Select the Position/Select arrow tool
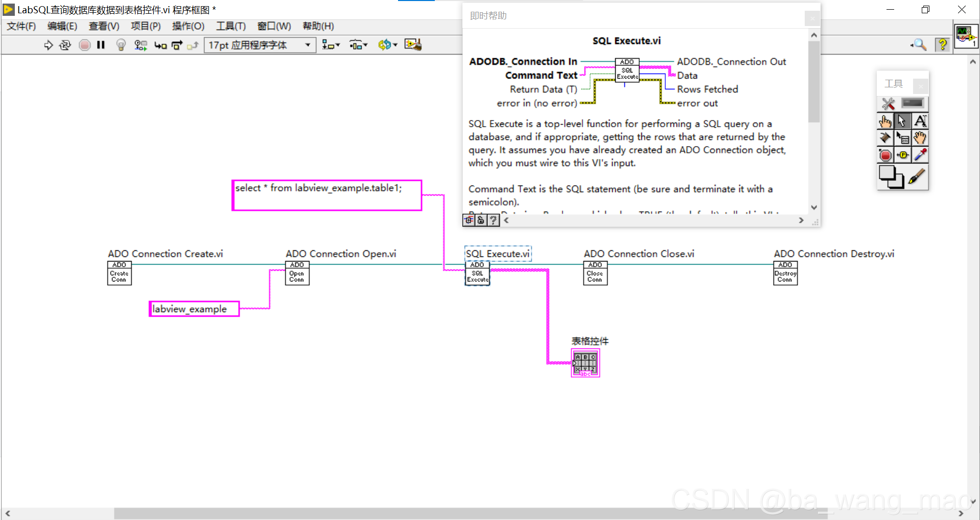 click(903, 121)
